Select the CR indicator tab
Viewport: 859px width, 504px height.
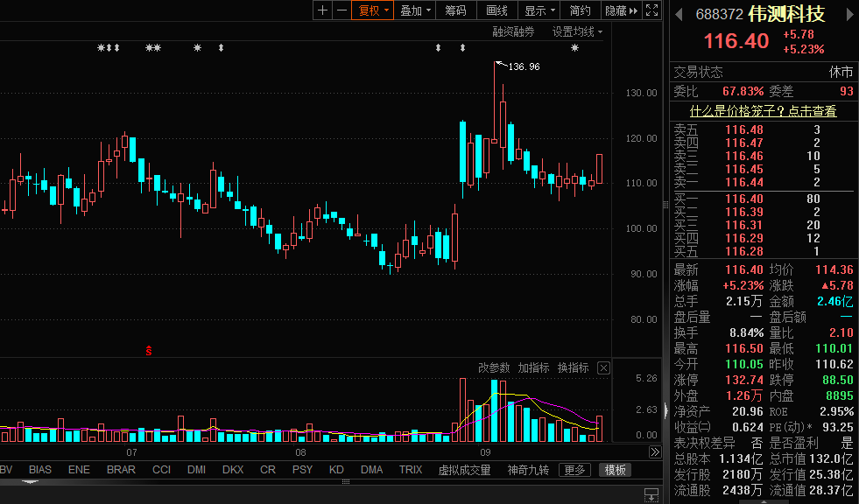[x=268, y=470]
